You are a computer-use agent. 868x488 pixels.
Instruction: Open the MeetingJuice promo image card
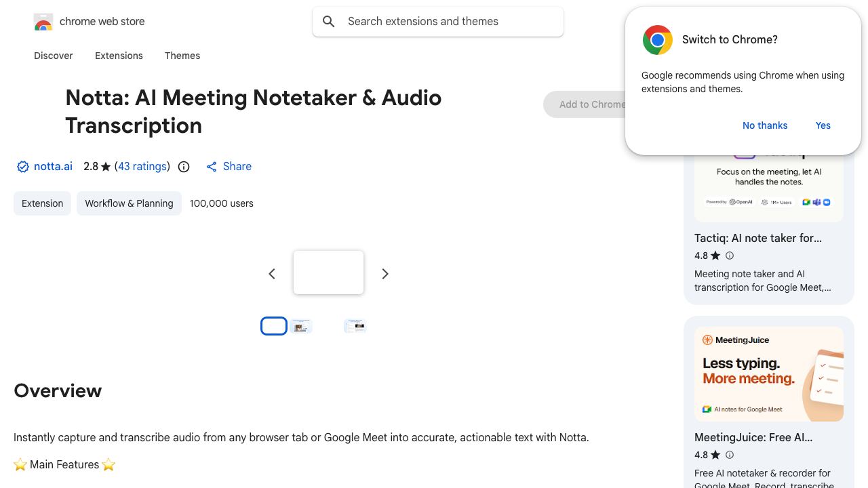[x=769, y=374]
